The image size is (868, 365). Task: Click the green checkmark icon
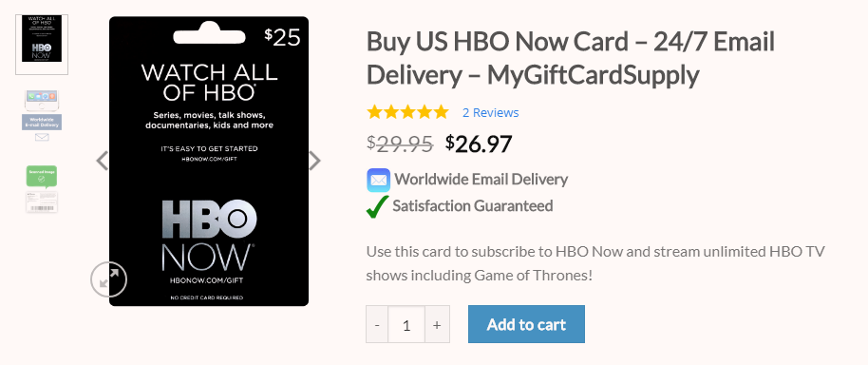click(x=378, y=206)
